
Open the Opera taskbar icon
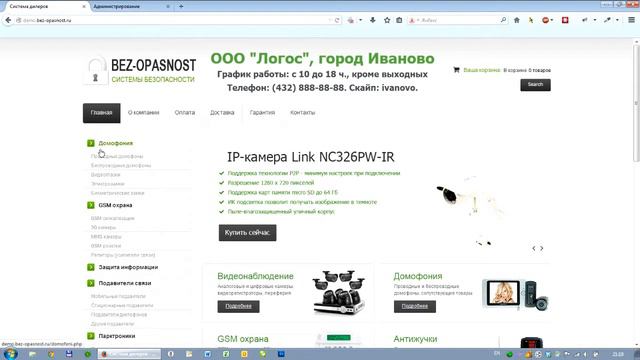pyautogui.click(x=171, y=354)
